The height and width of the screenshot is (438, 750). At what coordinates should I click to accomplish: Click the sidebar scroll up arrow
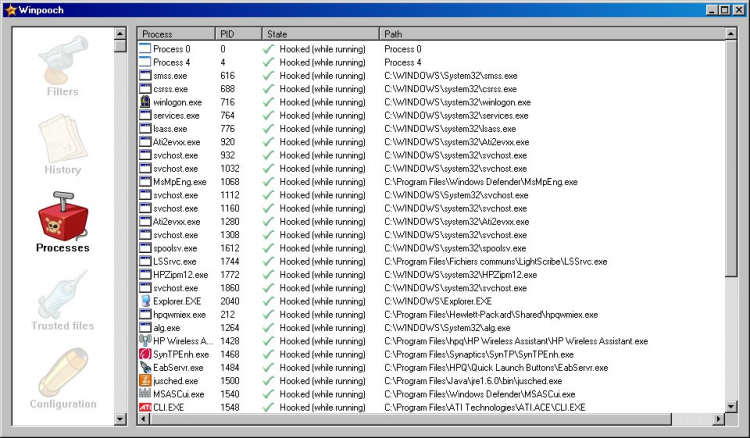pos(120,33)
